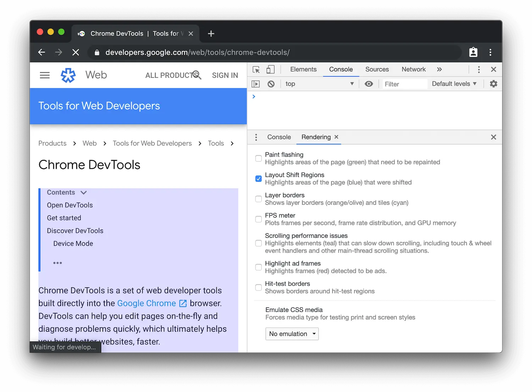Uncheck Layout Shift Regions checkbox
Viewport: 532px width, 392px height.
pos(259,179)
